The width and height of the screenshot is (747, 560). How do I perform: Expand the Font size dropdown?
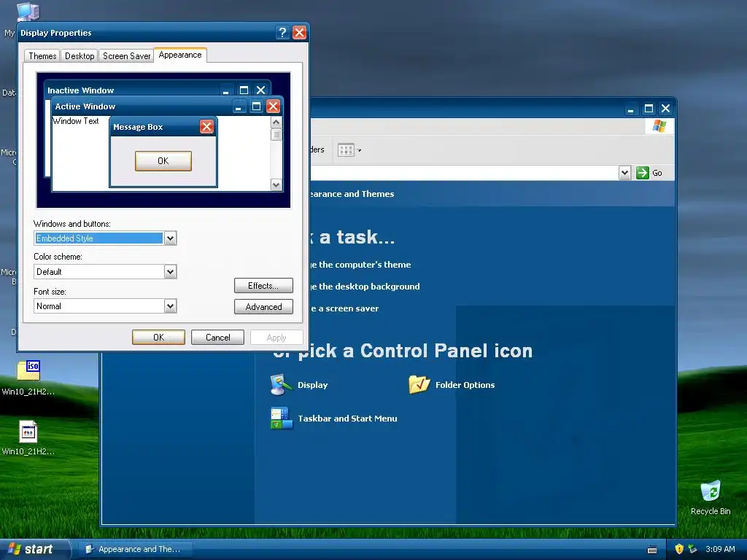[x=170, y=306]
